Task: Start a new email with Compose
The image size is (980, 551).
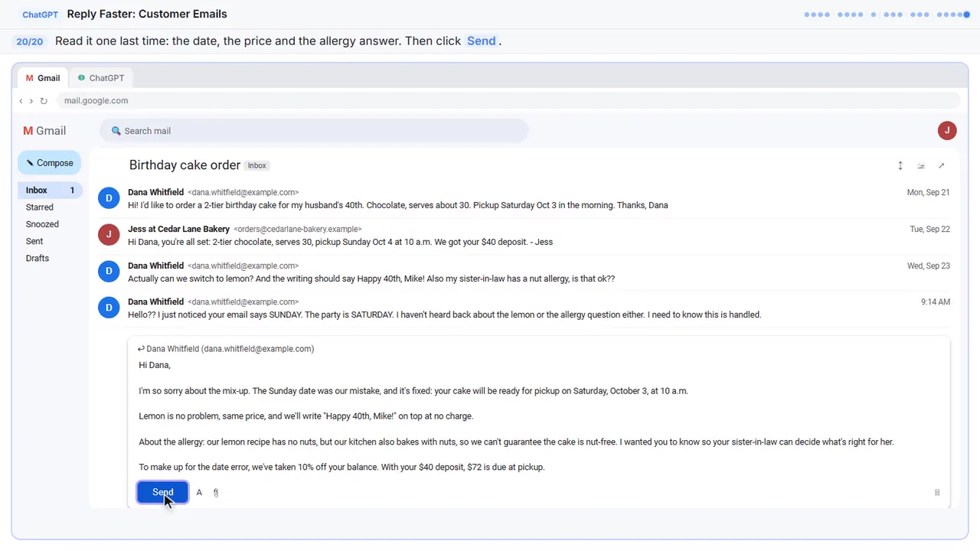Action: [50, 163]
